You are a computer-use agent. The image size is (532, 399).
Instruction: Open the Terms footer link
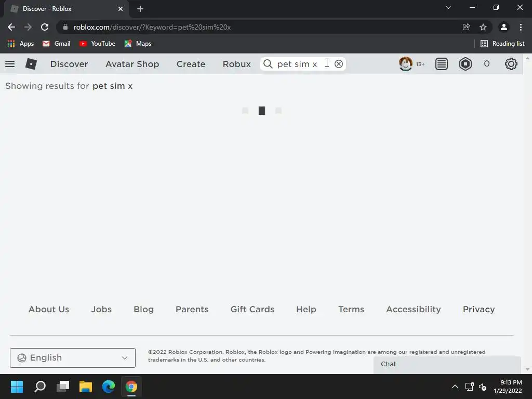click(351, 309)
